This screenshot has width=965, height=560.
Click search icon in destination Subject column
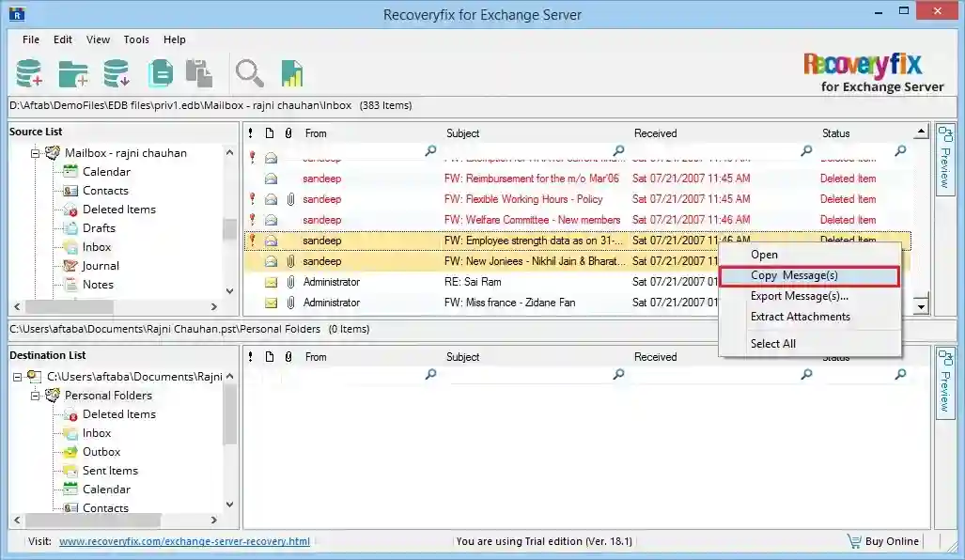[618, 374]
